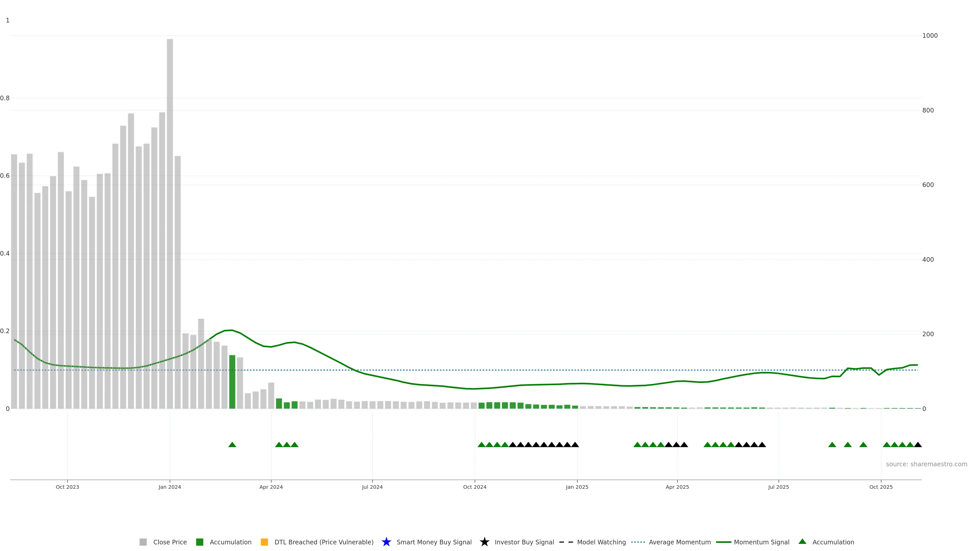Click the 1000 right-axis label
This screenshot has width=980, height=551.
pos(930,36)
